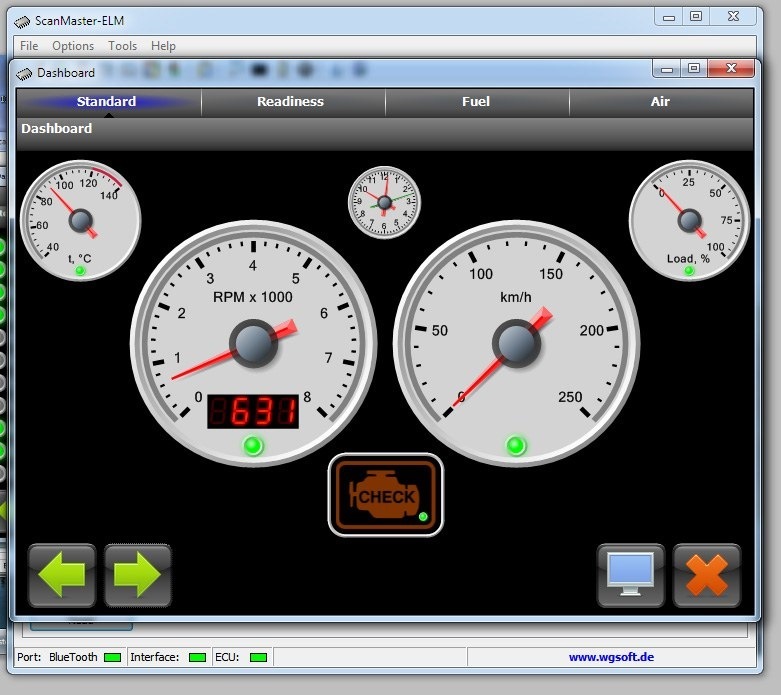
Task: Click the ScanMaster-ELM title bar icon
Action: (22, 21)
